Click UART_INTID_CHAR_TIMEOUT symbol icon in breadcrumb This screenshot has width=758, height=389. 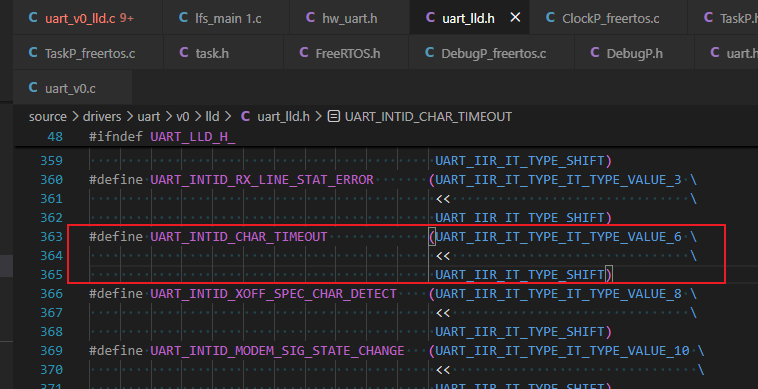(x=334, y=116)
